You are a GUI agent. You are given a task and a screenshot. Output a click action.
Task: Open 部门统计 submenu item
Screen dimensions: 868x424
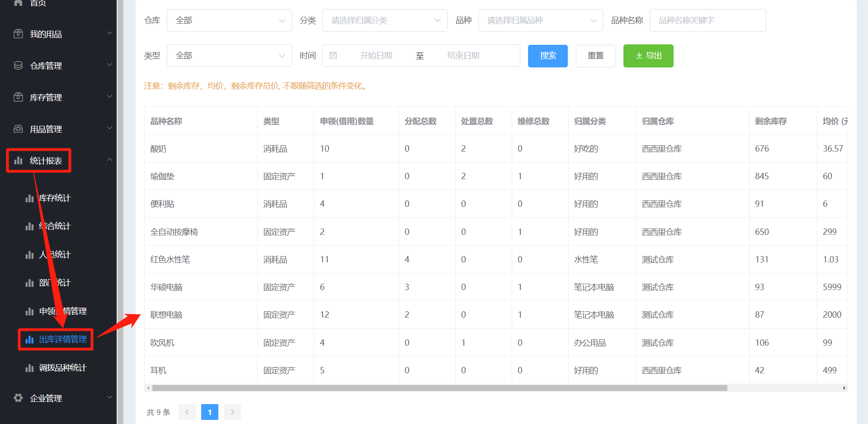(55, 283)
